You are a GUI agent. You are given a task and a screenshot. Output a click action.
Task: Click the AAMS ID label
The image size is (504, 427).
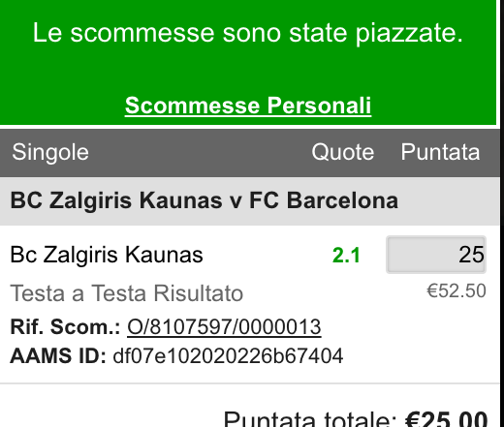tap(58, 356)
